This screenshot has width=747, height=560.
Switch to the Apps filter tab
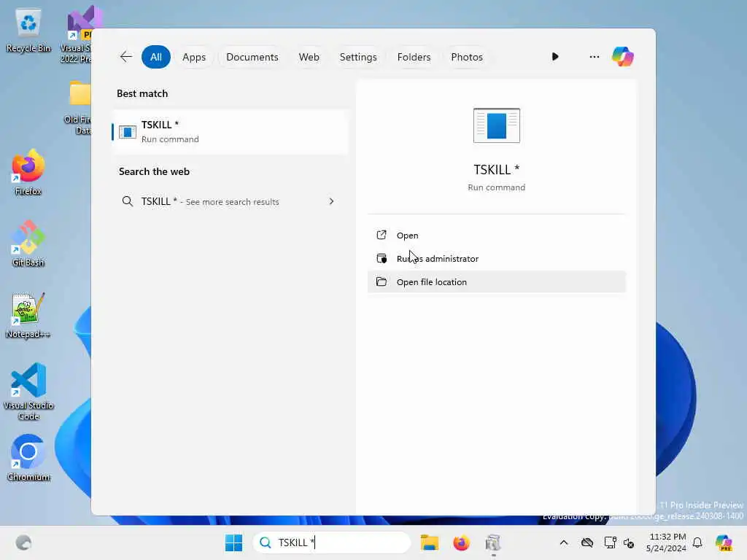[194, 57]
